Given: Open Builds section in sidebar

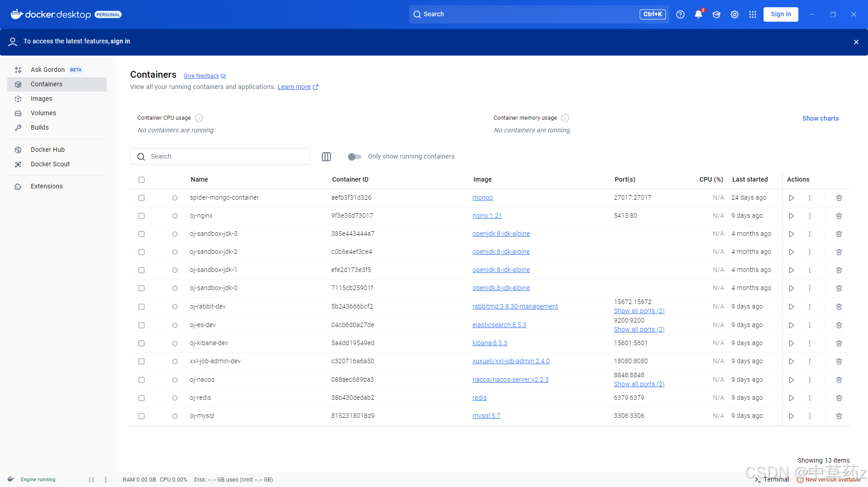Looking at the screenshot, I should coord(57,128).
